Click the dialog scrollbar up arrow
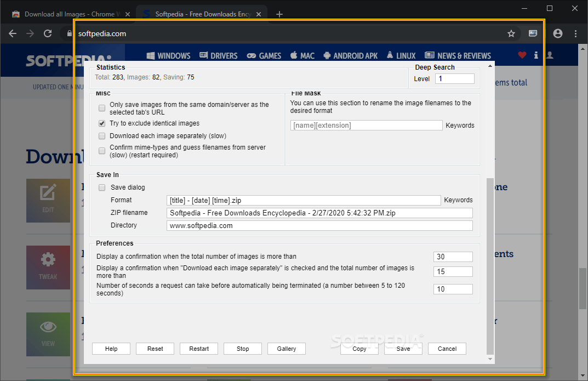The width and height of the screenshot is (588, 381). coord(490,66)
